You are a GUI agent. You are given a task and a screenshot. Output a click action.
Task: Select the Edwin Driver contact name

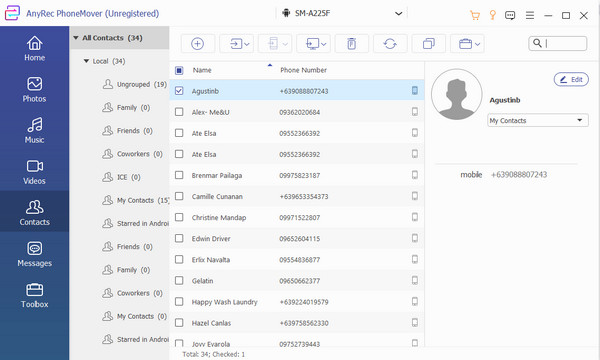211,239
